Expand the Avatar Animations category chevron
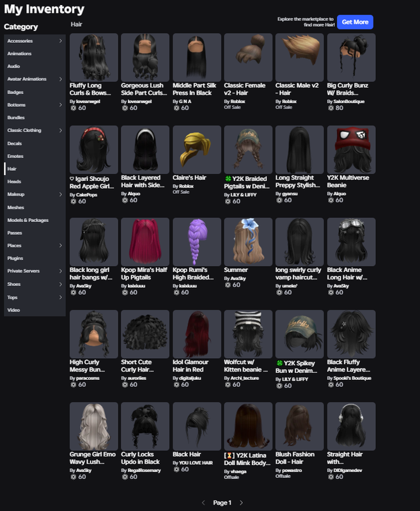This screenshot has width=420, height=511. 61,79
